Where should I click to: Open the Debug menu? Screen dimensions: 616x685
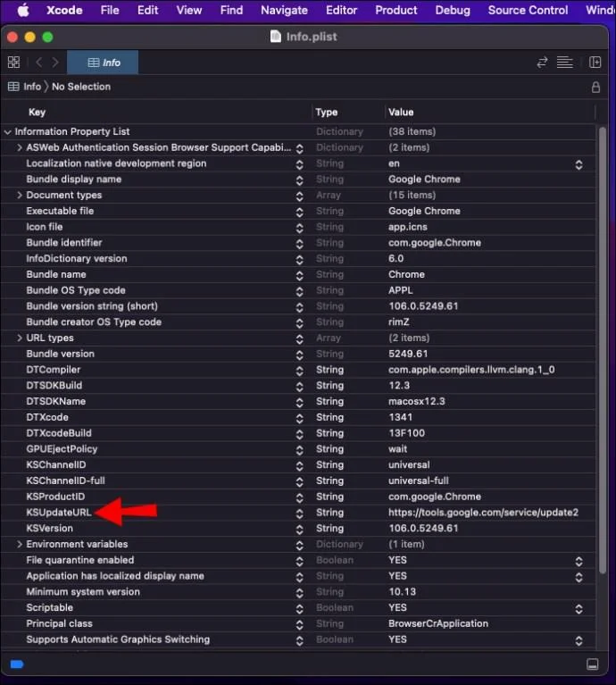click(x=453, y=10)
